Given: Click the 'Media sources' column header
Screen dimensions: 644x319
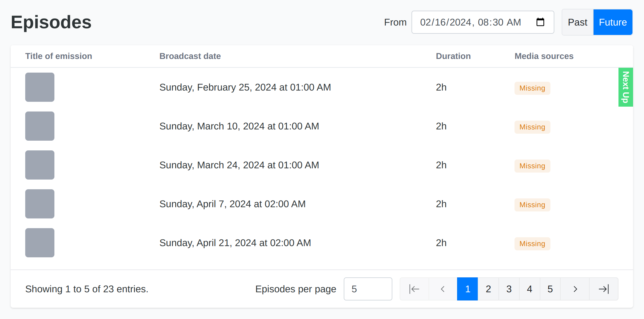Looking at the screenshot, I should click(x=544, y=56).
